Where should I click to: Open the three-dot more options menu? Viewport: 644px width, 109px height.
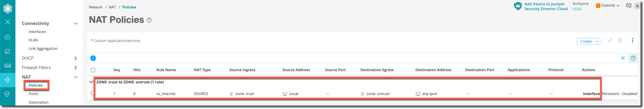[x=633, y=41]
